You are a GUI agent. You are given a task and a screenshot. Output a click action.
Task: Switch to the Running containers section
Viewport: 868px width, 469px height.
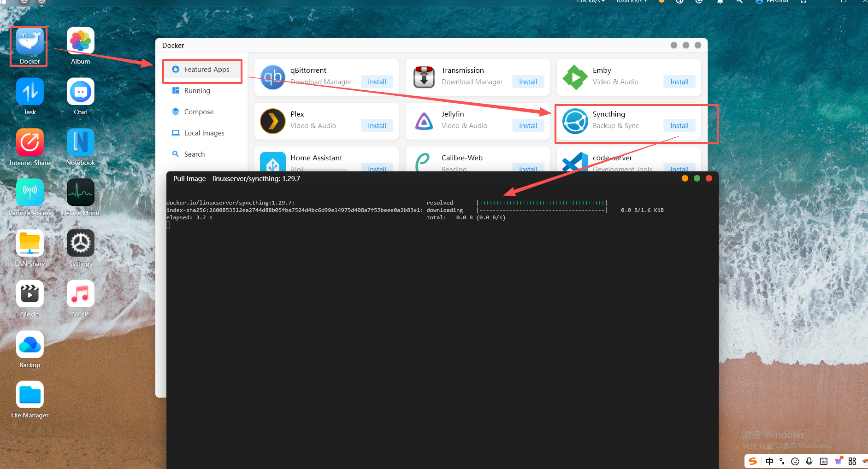click(202, 91)
